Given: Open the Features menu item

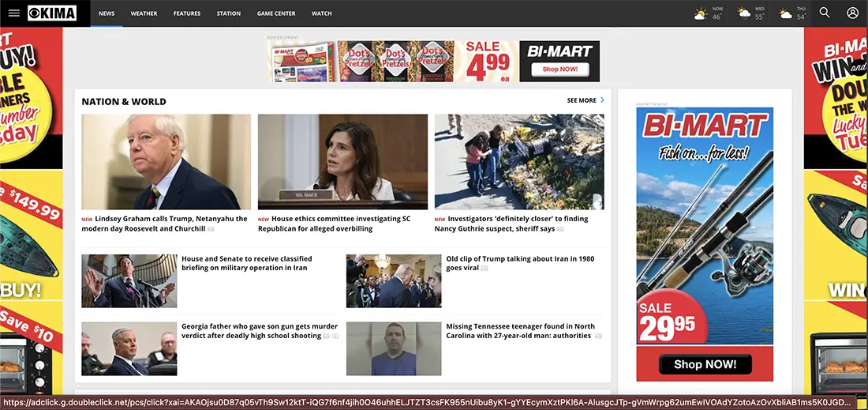Looking at the screenshot, I should click(187, 13).
